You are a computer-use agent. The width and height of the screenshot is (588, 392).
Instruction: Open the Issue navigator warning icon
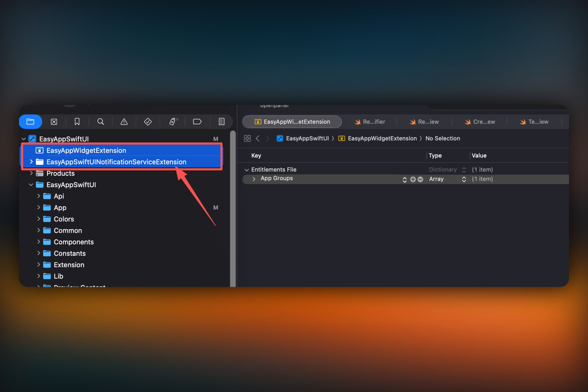tap(124, 122)
